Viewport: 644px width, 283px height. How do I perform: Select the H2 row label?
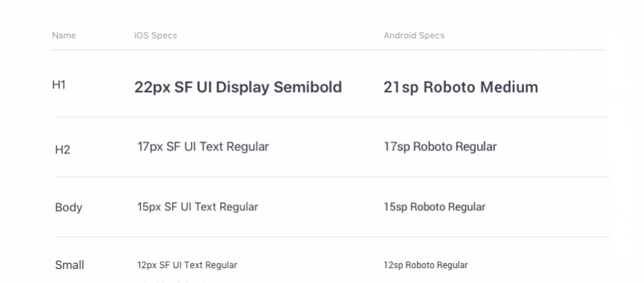coord(62,150)
